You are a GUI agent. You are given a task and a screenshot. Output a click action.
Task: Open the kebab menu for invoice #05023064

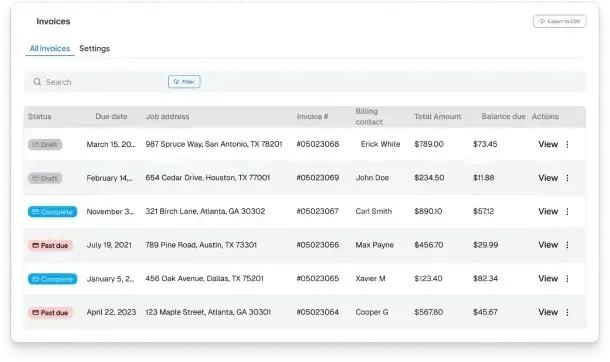(567, 312)
